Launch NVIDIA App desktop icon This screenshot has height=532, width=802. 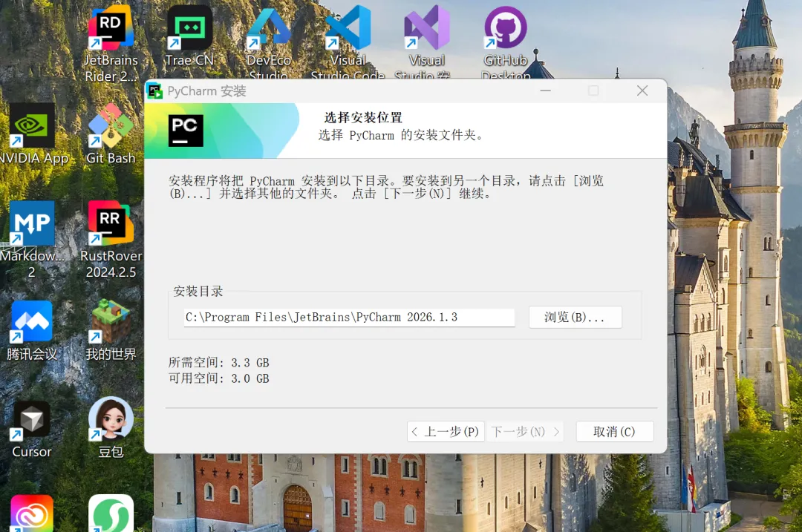[x=32, y=134]
